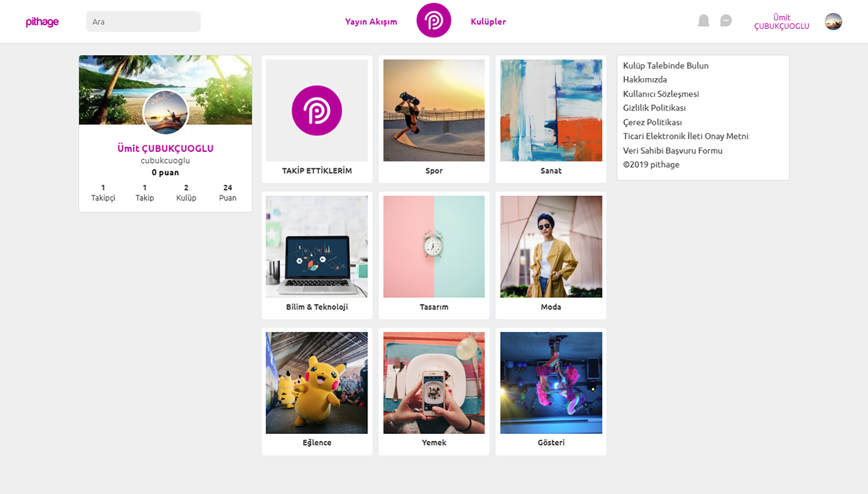The image size is (868, 494).
Task: Open the notifications bell icon
Action: (x=704, y=21)
